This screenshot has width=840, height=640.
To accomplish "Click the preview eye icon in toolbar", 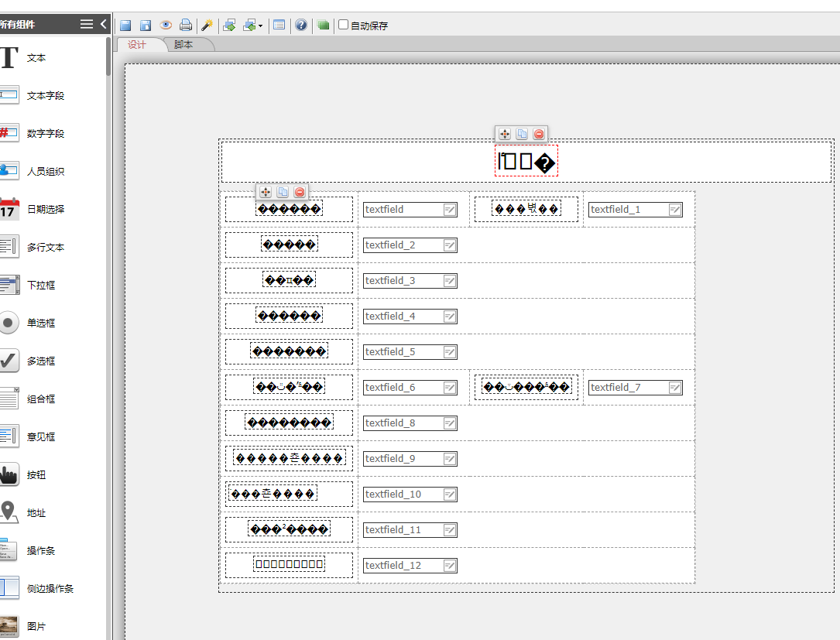I will 166,25.
